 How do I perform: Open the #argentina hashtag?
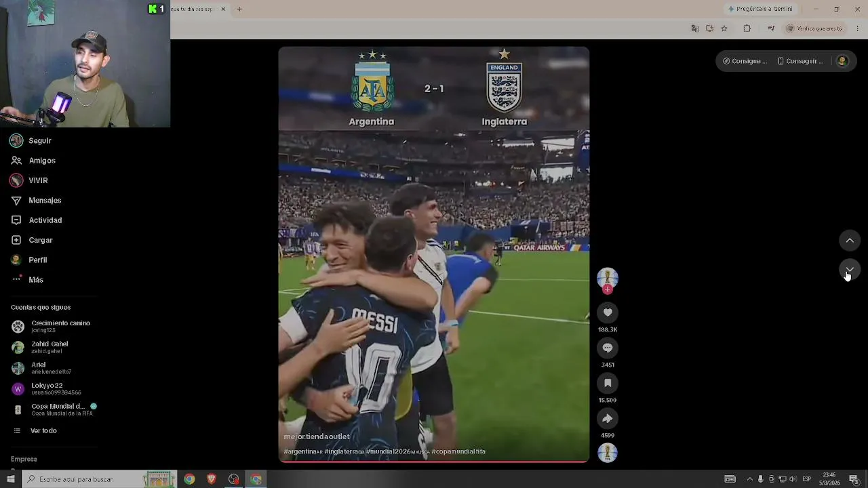tap(302, 451)
